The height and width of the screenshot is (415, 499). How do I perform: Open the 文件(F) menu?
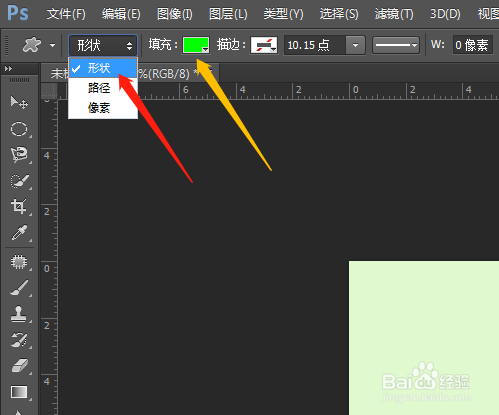coord(66,14)
